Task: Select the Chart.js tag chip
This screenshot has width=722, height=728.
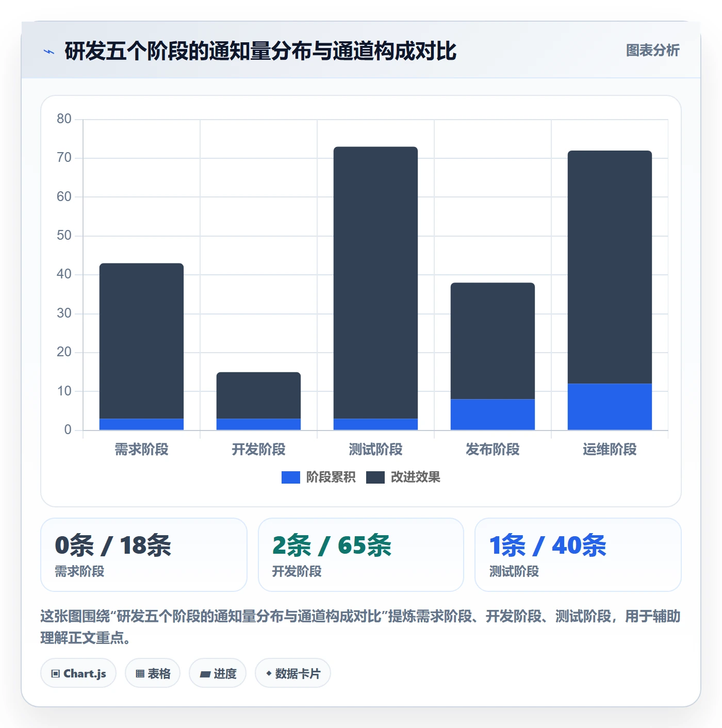Action: click(78, 673)
